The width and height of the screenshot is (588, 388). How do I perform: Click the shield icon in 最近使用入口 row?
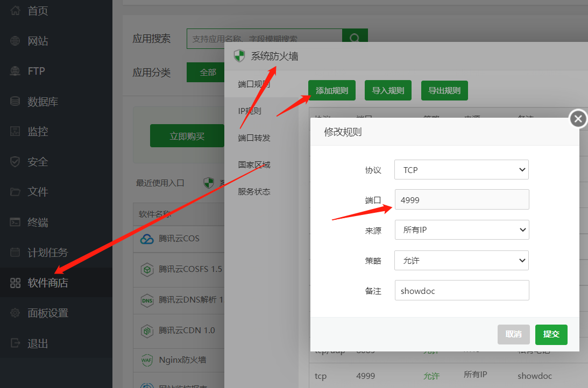(x=209, y=183)
